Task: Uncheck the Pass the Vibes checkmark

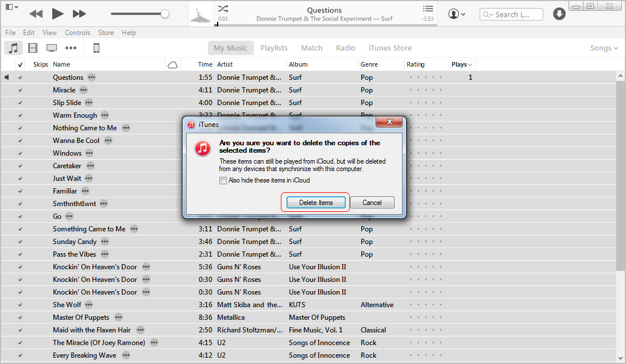Action: click(20, 255)
